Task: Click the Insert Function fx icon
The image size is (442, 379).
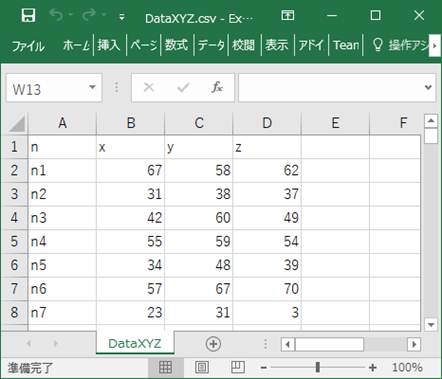Action: click(217, 87)
